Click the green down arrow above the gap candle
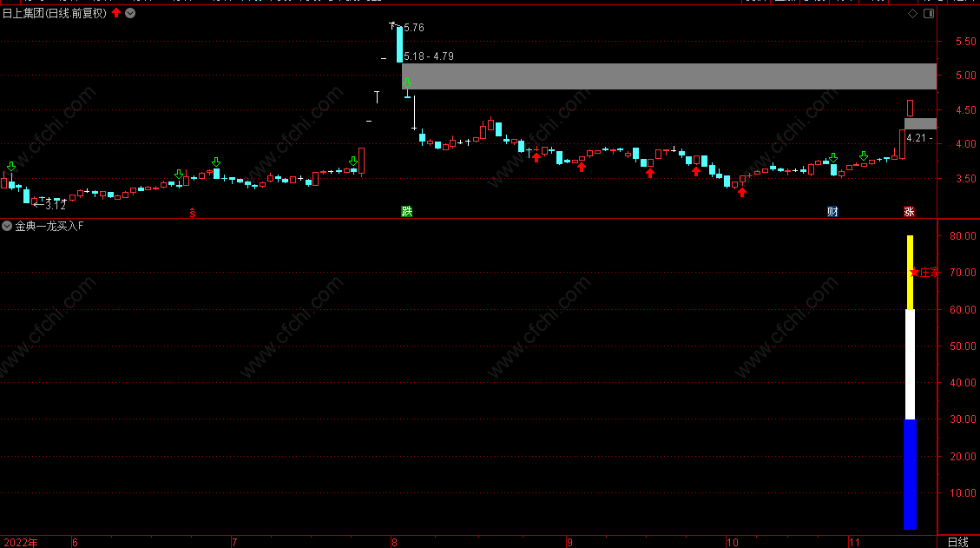 pos(407,83)
